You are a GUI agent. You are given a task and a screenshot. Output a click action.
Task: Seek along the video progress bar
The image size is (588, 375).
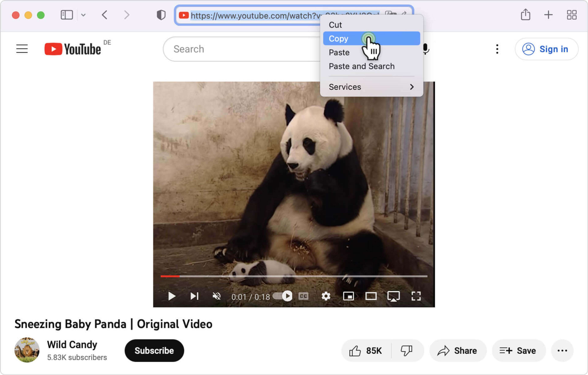pos(293,276)
